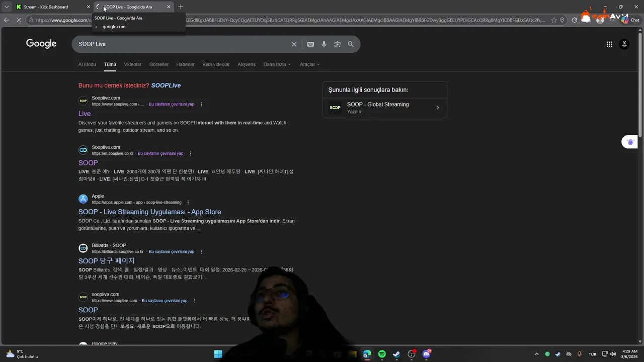Open the TUR keyboard language switcher
This screenshot has width=644, height=362.
coord(593,354)
